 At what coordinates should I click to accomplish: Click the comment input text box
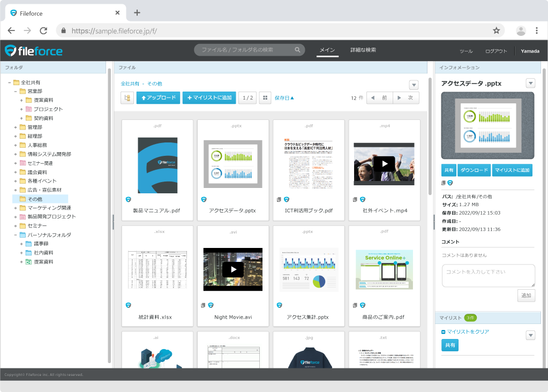[x=487, y=275]
